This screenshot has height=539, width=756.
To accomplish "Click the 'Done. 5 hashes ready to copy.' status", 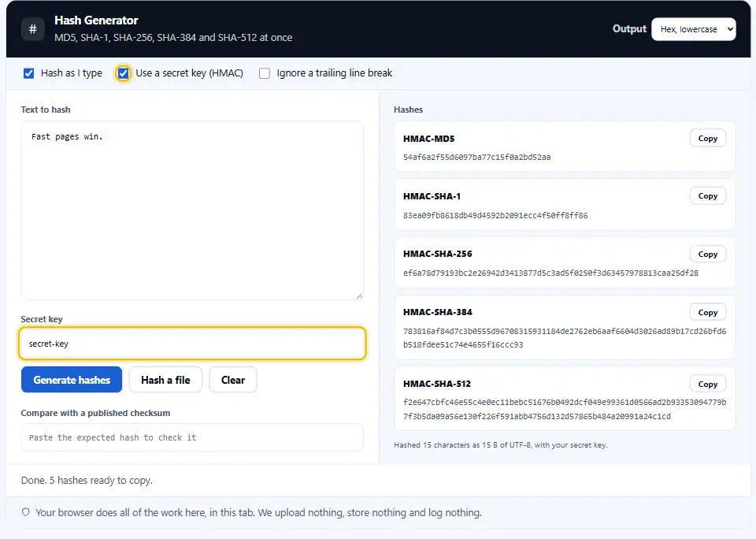I will [87, 480].
